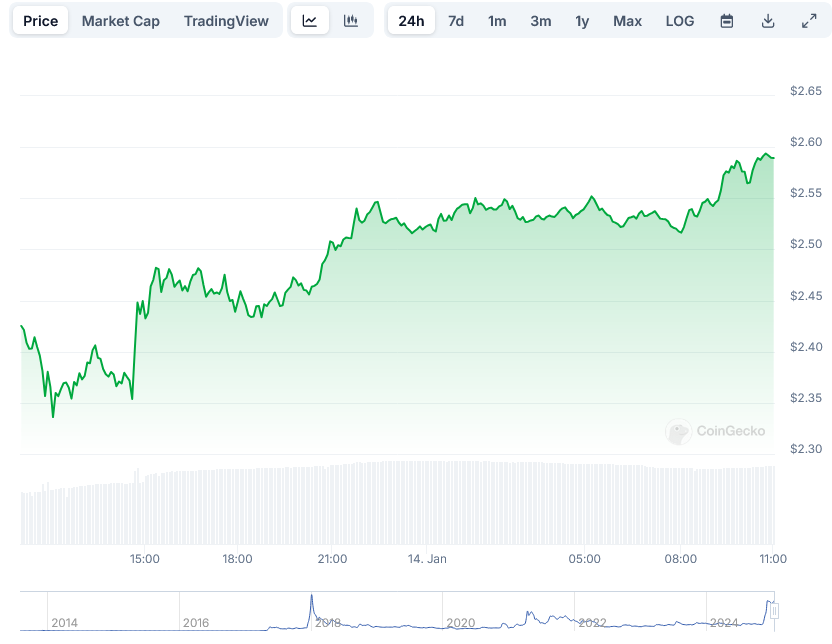
Task: Click the navigator range handle at right edge
Action: (773, 611)
